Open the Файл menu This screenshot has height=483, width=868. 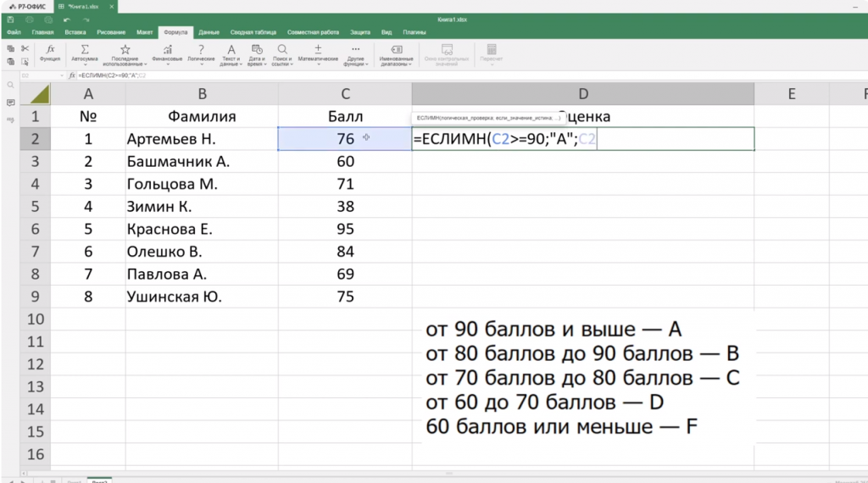tap(14, 32)
